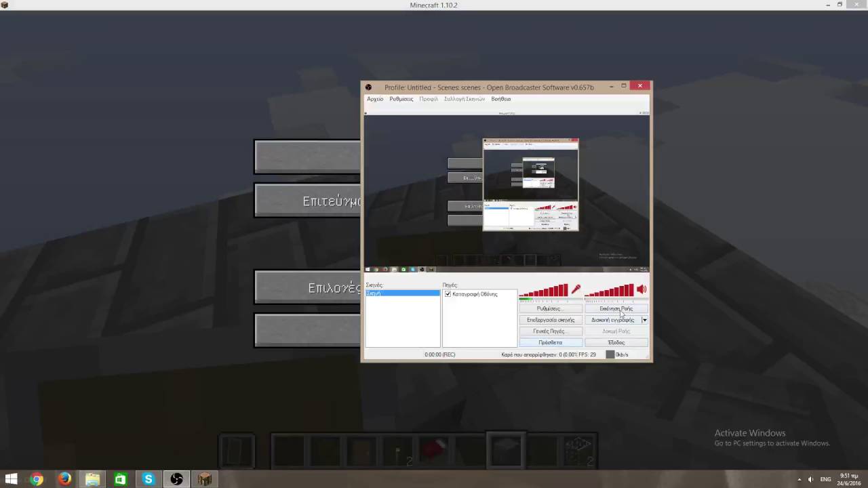Screen dimensions: 868x488
Task: Open the Βοήθεια menu in OBS
Action: [x=501, y=99]
